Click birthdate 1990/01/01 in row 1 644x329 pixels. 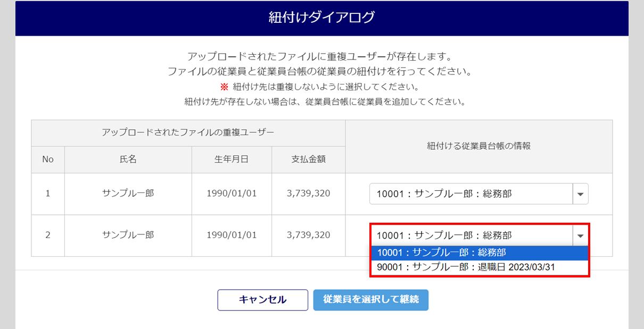(232, 193)
